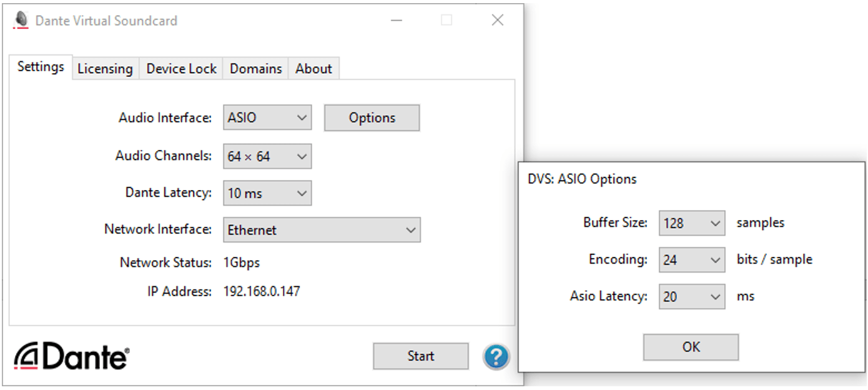The height and width of the screenshot is (390, 868).
Task: Click the Dante Virtual Soundcard title bar icon
Action: 21,21
